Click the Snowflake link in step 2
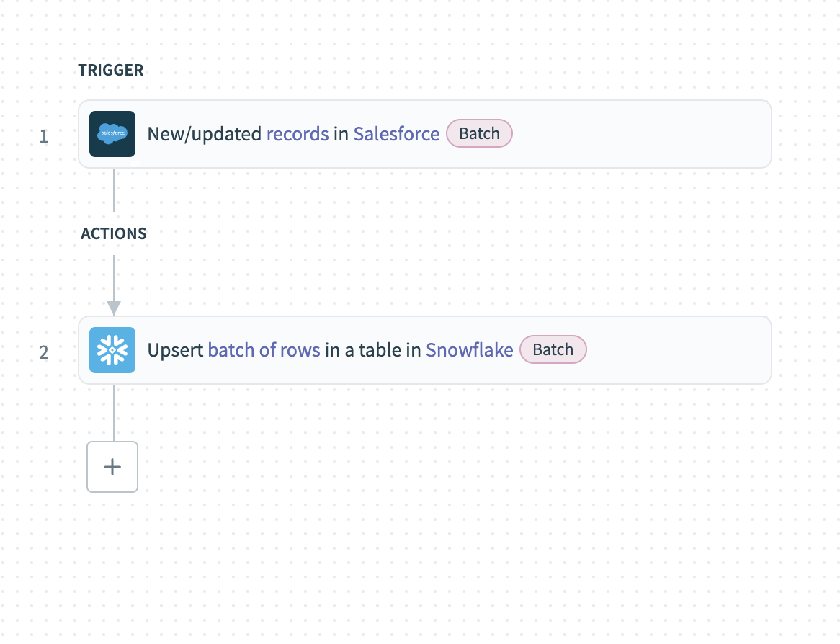Viewport: 840px width, 644px height. pos(469,350)
